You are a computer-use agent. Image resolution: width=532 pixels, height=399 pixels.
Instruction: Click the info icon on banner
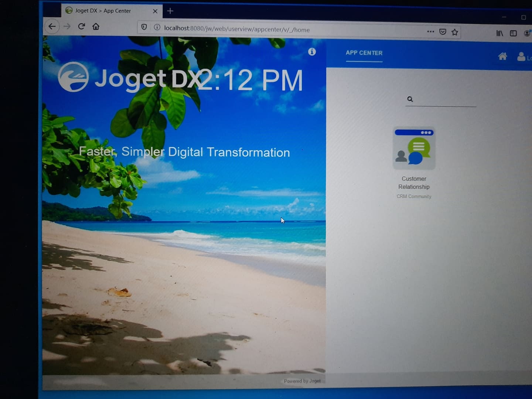point(312,52)
